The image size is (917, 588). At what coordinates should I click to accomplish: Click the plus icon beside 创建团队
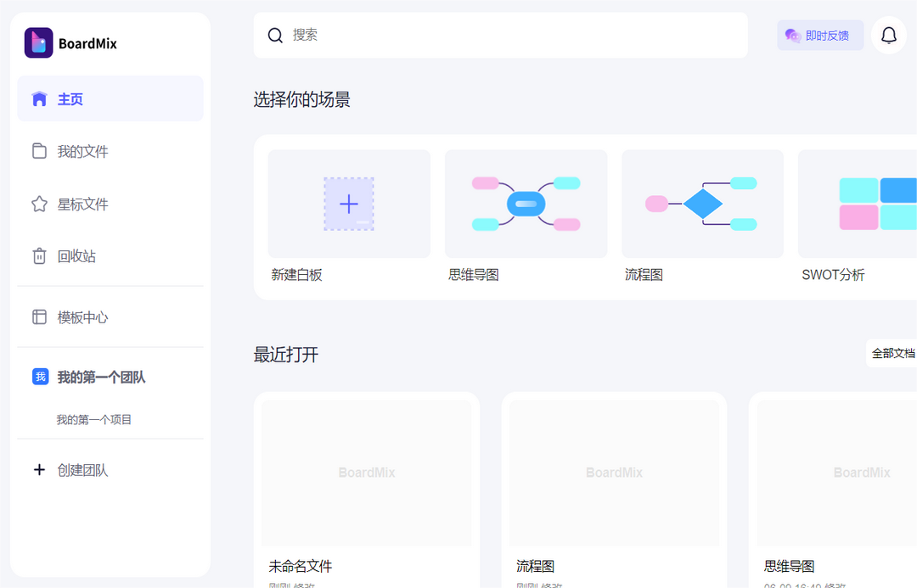(x=39, y=470)
